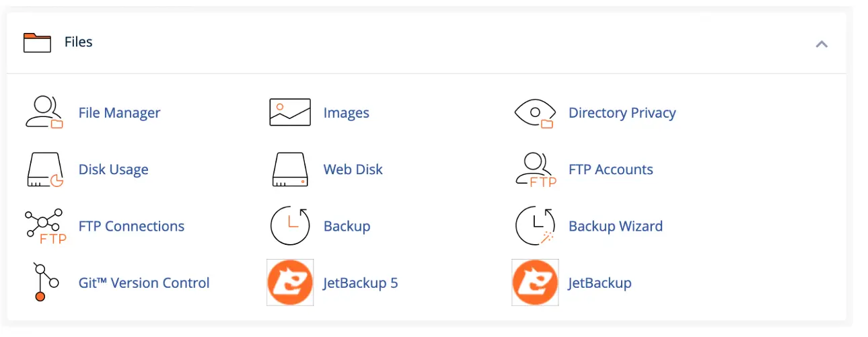
Task: Open the Images icon
Action: point(290,112)
